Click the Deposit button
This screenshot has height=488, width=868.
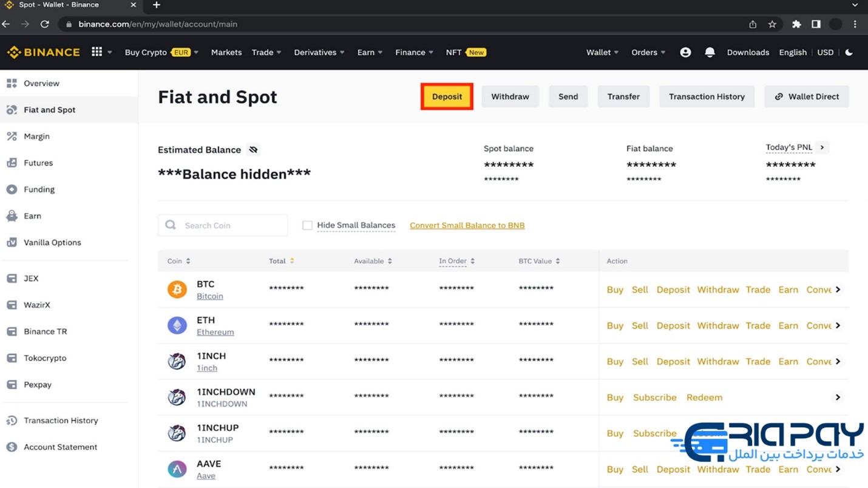pos(447,97)
